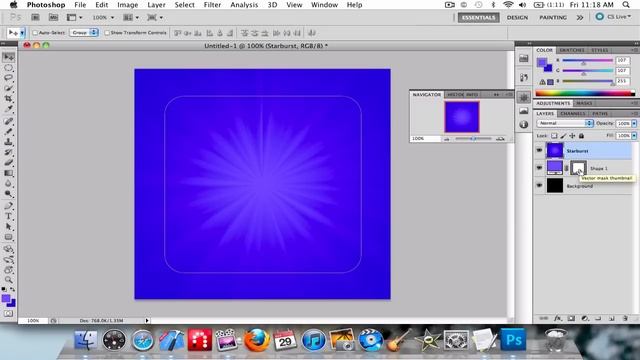640x360 pixels.
Task: Select the Type tool
Action: point(9,216)
